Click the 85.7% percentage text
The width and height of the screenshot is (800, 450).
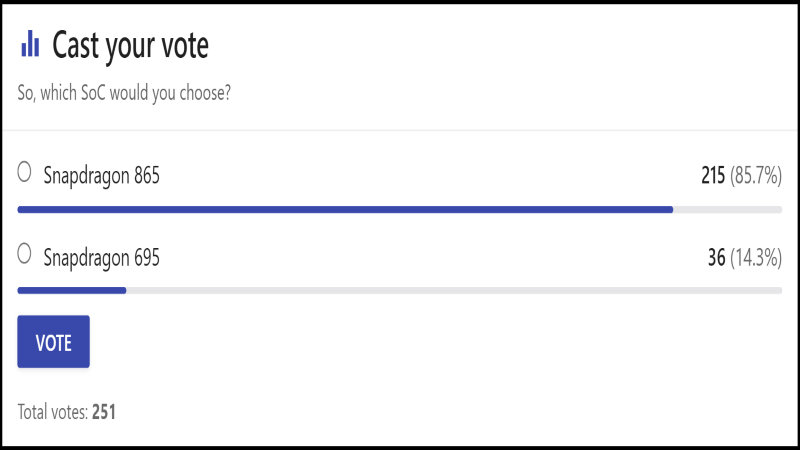coord(756,176)
